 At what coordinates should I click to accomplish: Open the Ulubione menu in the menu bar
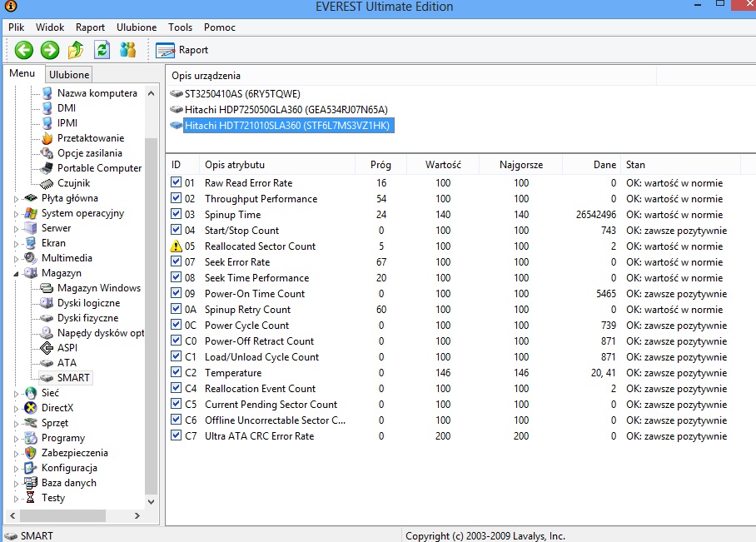[x=137, y=27]
